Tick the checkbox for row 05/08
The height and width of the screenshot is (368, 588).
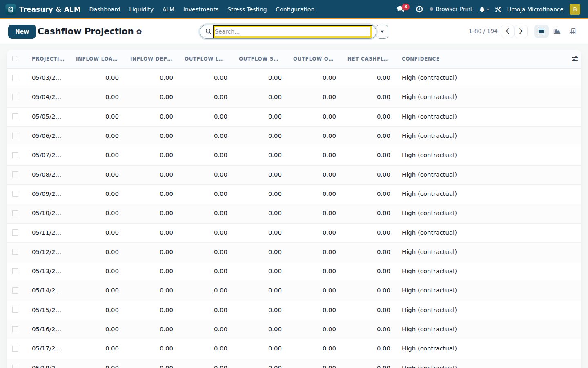(15, 175)
